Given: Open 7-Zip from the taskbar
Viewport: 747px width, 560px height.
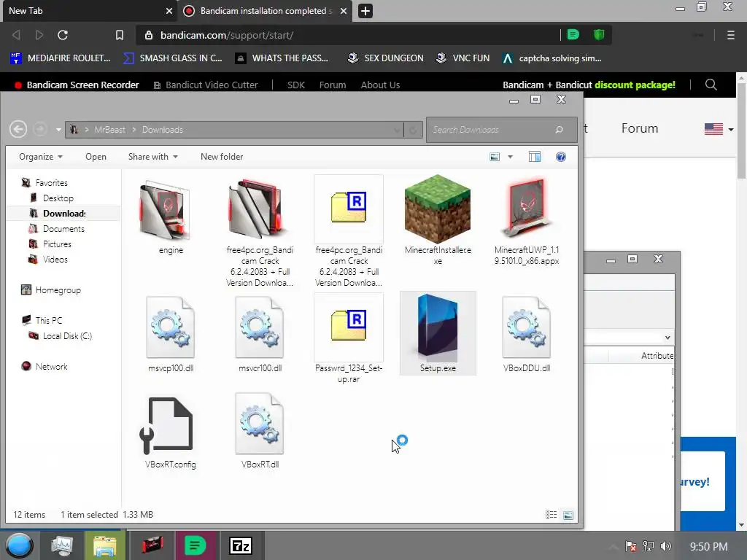Looking at the screenshot, I should click(x=241, y=545).
